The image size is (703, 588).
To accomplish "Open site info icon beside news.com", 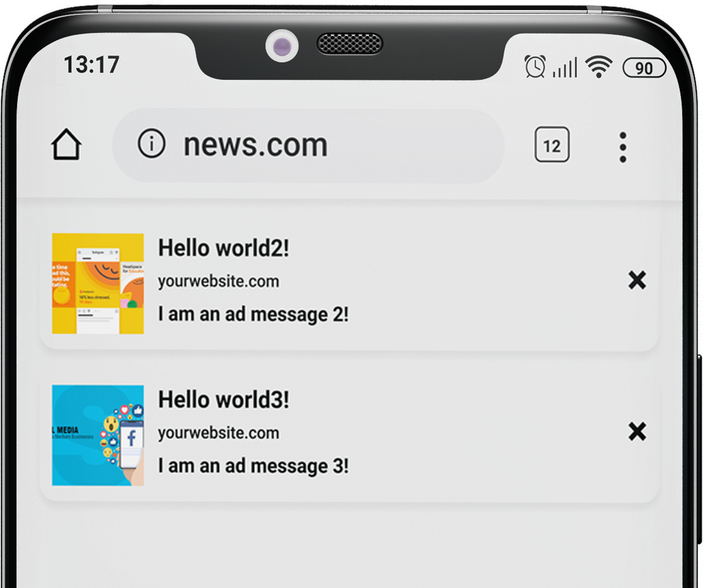I will (152, 144).
